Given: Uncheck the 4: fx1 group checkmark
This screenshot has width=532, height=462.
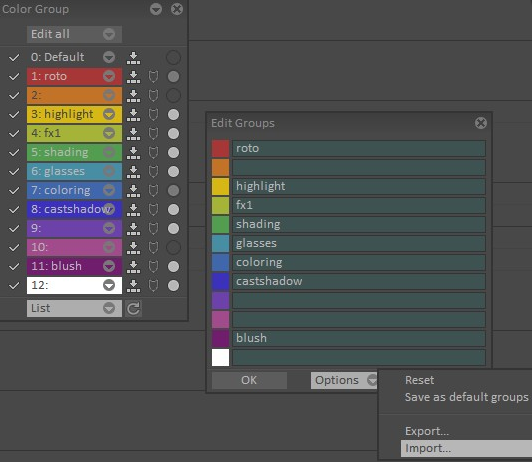Looking at the screenshot, I should pyautogui.click(x=14, y=134).
